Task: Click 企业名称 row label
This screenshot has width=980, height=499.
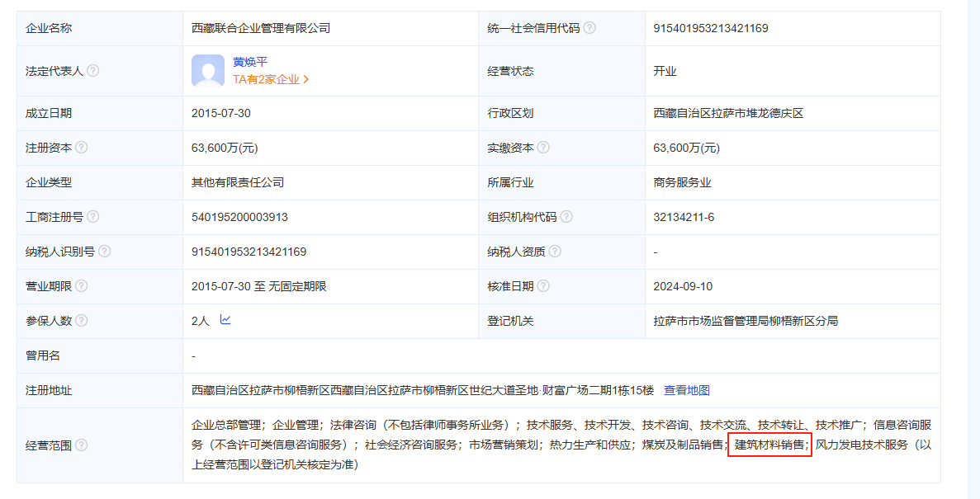Action: [x=49, y=28]
